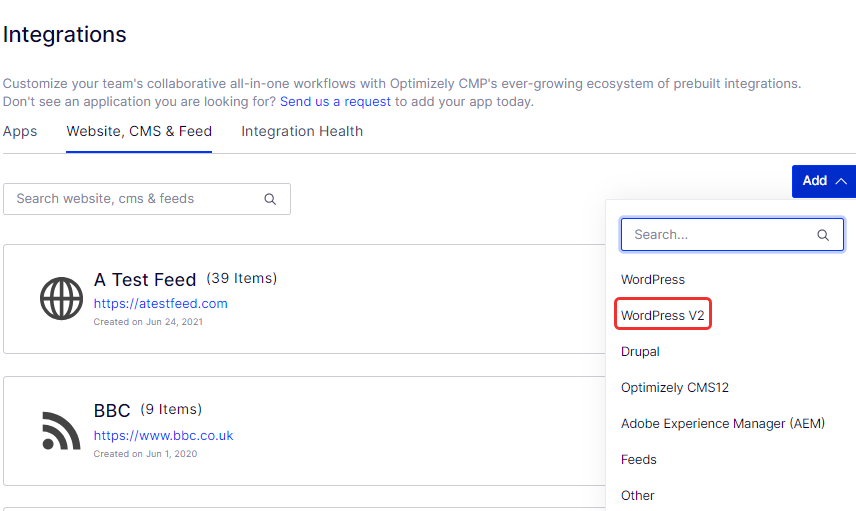Select the Website, CMS & Feed tab
This screenshot has width=856, height=511.
(139, 132)
